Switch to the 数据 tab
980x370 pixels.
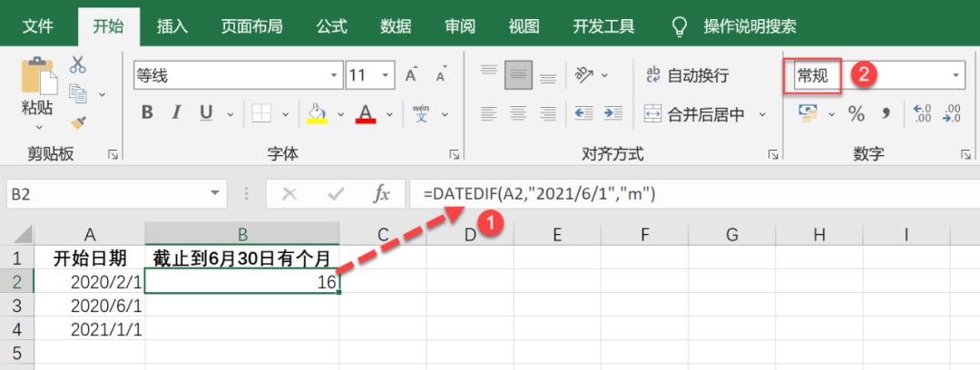point(396,26)
